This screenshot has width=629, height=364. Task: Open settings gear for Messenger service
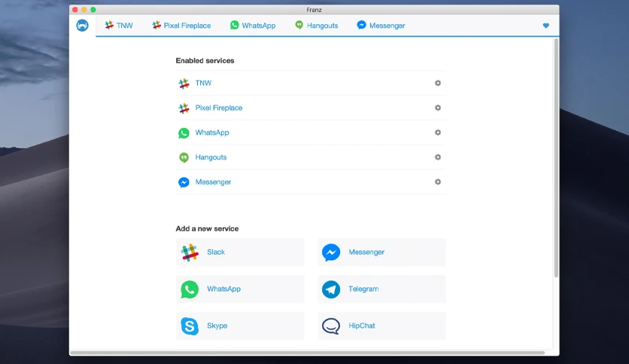coord(438,182)
